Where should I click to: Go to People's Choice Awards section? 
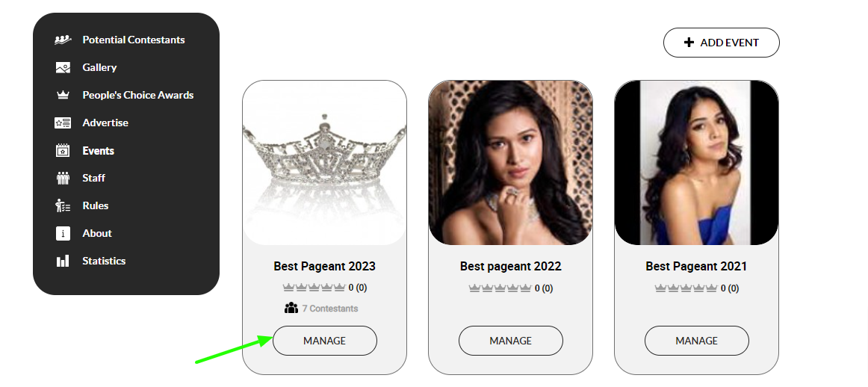click(137, 95)
